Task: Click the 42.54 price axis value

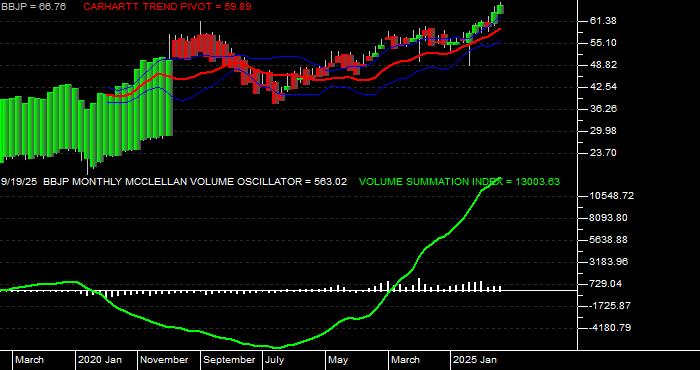Action: (x=603, y=87)
